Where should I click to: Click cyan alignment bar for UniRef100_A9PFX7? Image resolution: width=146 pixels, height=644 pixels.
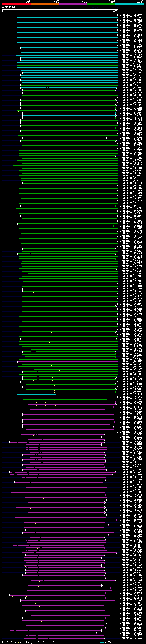tap(103, 432)
